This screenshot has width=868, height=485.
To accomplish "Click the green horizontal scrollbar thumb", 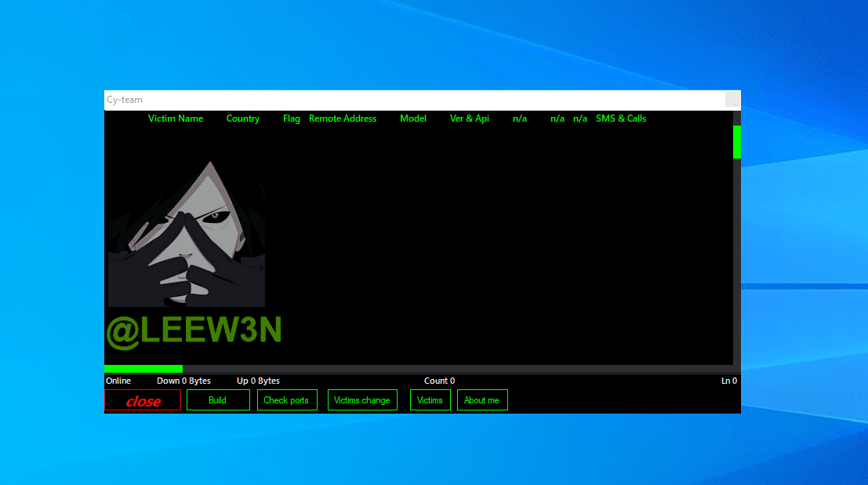I will point(143,369).
